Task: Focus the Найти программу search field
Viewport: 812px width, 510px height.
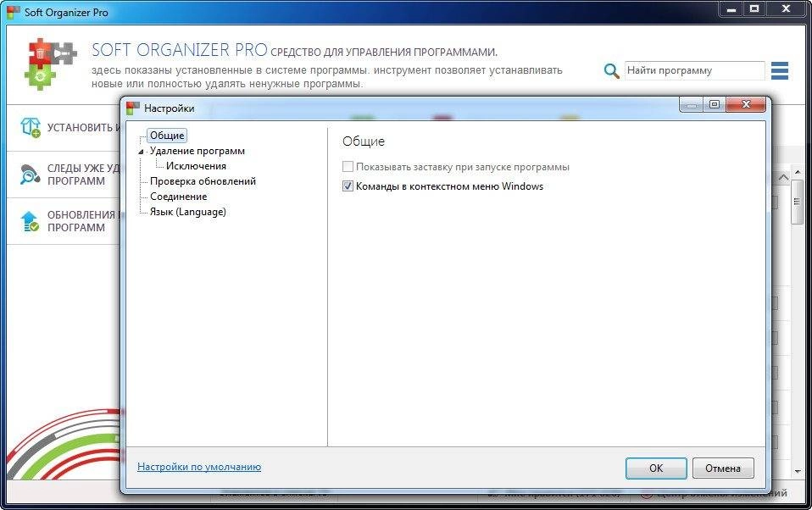Action: (694, 70)
